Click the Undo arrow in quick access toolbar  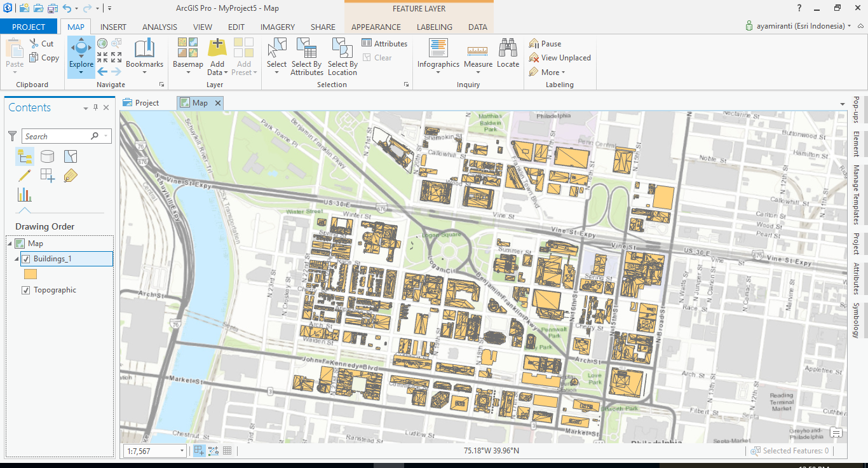67,8
